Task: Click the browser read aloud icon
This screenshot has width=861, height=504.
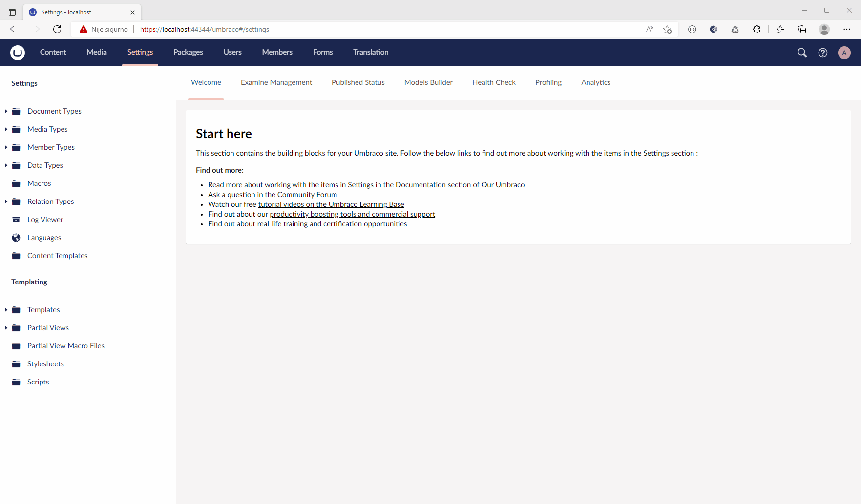Action: 650,29
